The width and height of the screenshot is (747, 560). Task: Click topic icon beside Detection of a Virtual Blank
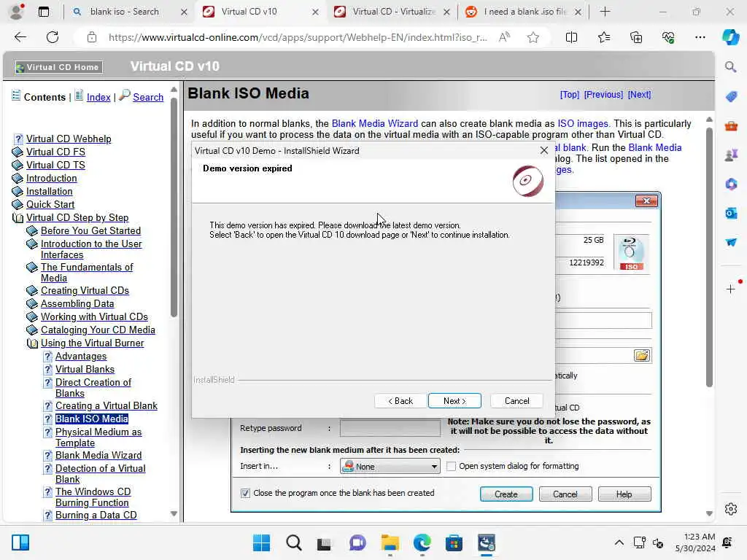pos(47,469)
